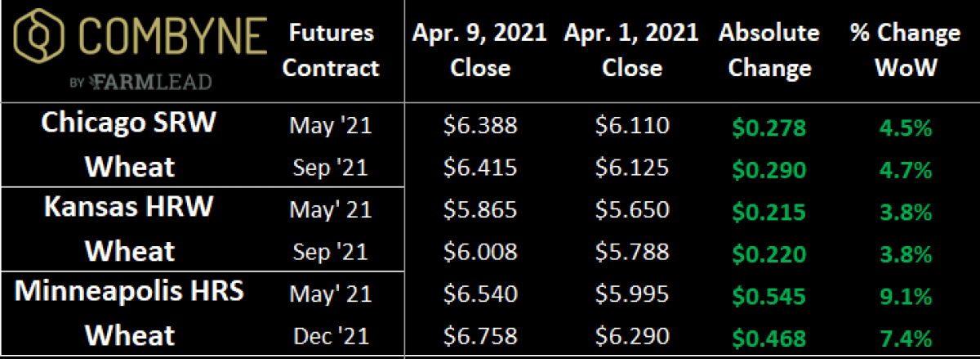Select the Apr. 9, 2021 Close header
The height and width of the screenshot is (359, 980).
pos(479,50)
